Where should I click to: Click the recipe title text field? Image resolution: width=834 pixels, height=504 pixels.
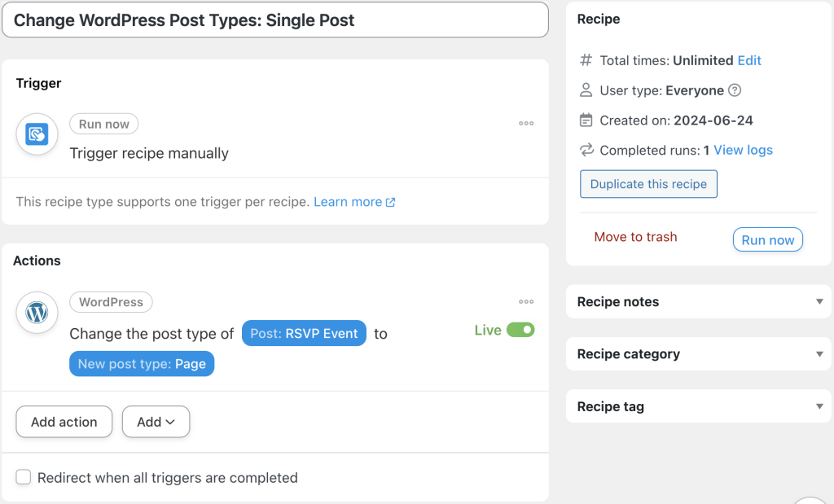275,20
